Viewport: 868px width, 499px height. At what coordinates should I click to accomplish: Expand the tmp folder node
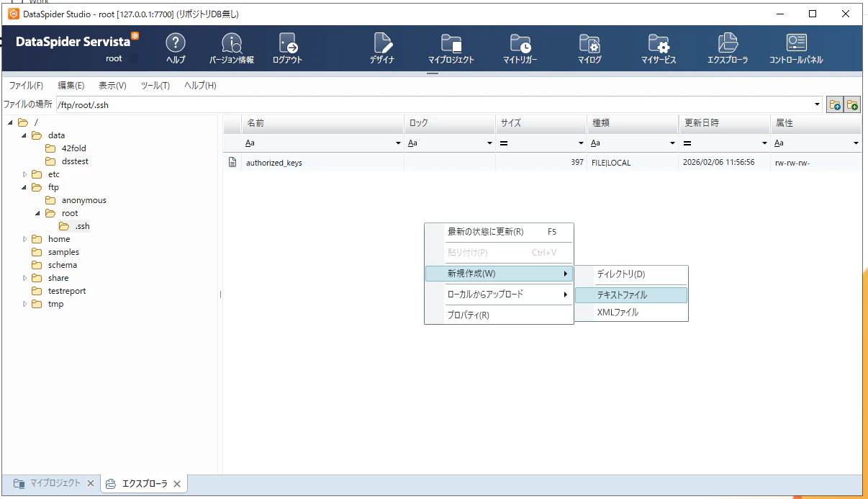[24, 304]
